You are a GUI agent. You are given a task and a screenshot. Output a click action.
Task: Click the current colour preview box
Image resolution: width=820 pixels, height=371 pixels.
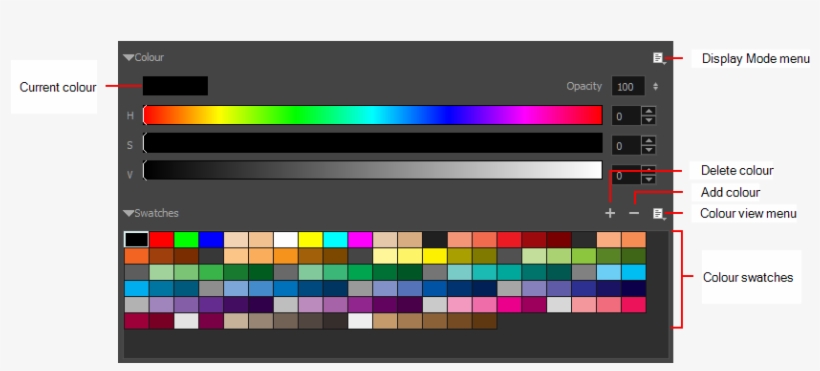point(175,86)
